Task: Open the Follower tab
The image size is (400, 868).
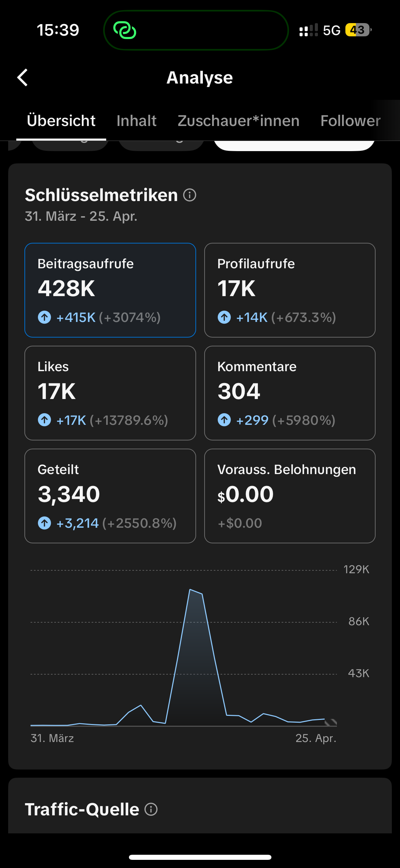Action: 350,121
